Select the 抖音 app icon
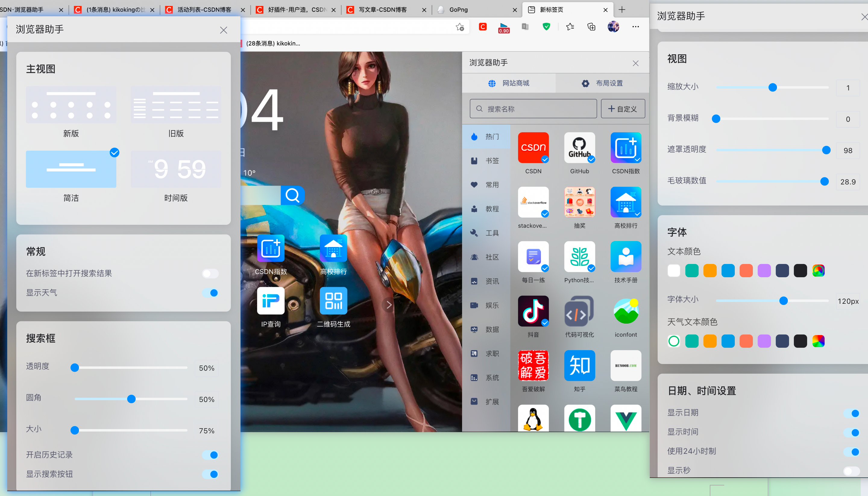 (533, 311)
